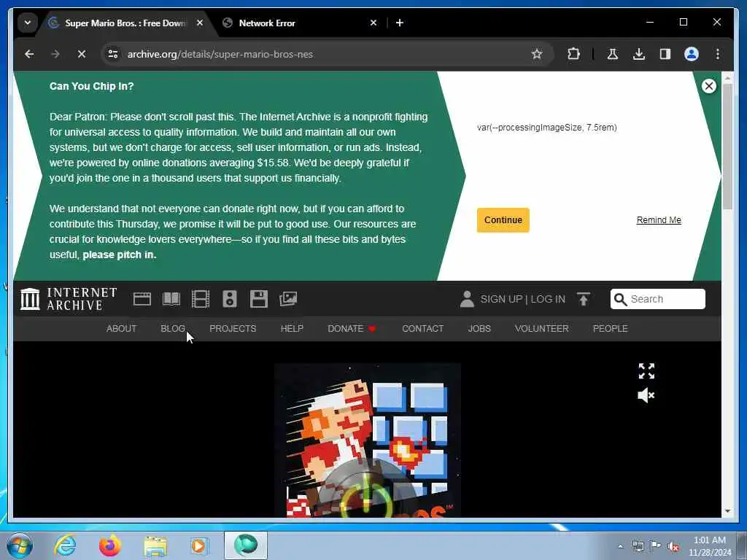Open the CONTACT menu item
The height and width of the screenshot is (560, 747).
pos(422,329)
